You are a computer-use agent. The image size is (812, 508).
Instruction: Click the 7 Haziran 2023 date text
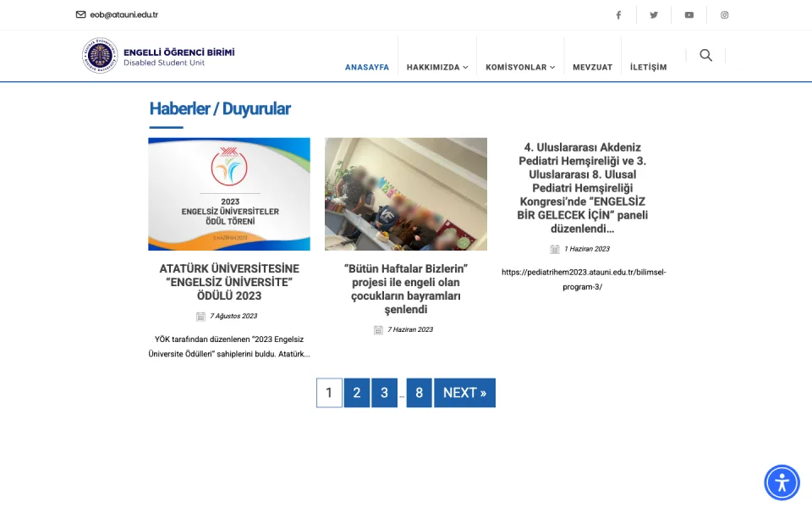click(410, 329)
